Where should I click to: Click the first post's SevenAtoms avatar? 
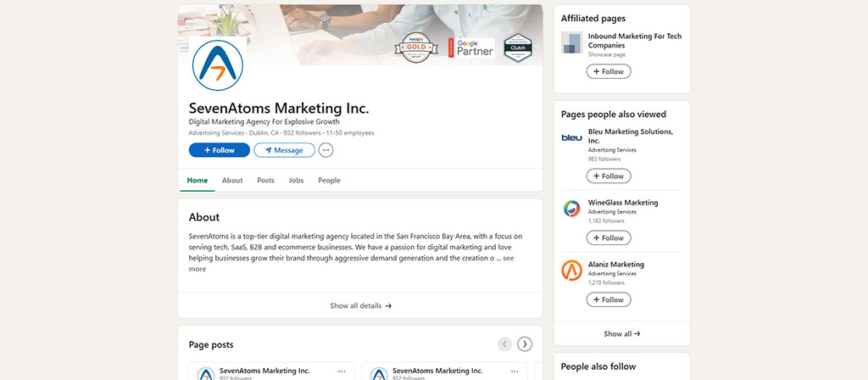point(206,373)
